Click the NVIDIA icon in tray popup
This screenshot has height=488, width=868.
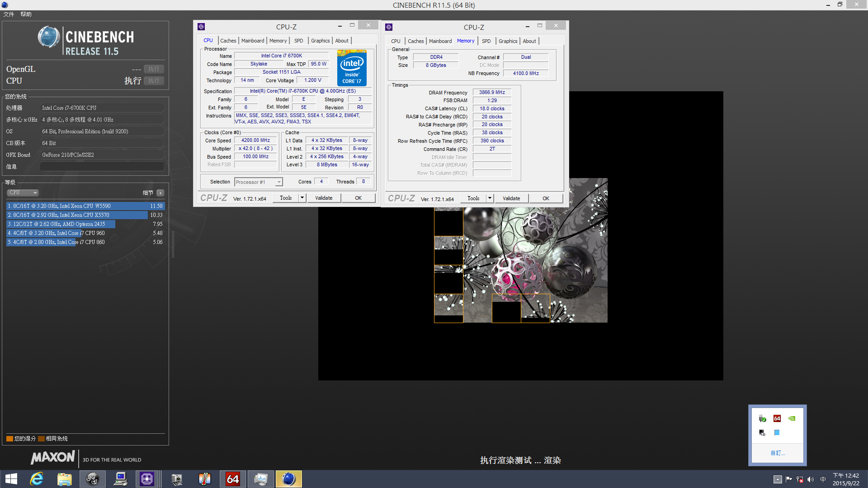(792, 418)
